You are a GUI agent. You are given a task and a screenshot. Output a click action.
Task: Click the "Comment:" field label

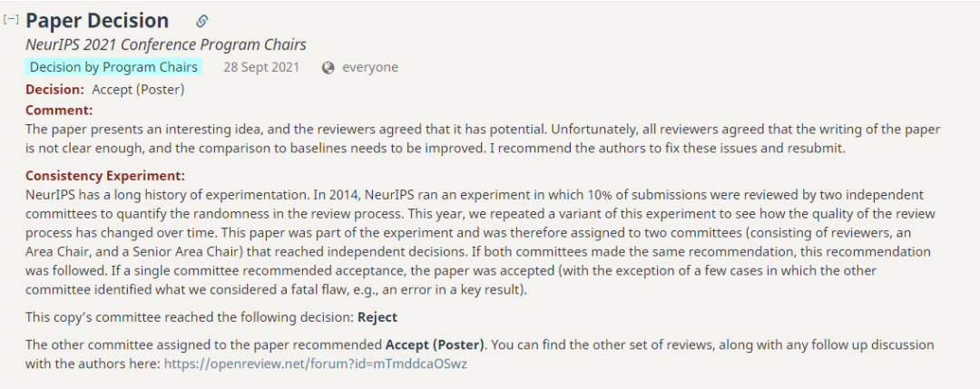pos(59,110)
